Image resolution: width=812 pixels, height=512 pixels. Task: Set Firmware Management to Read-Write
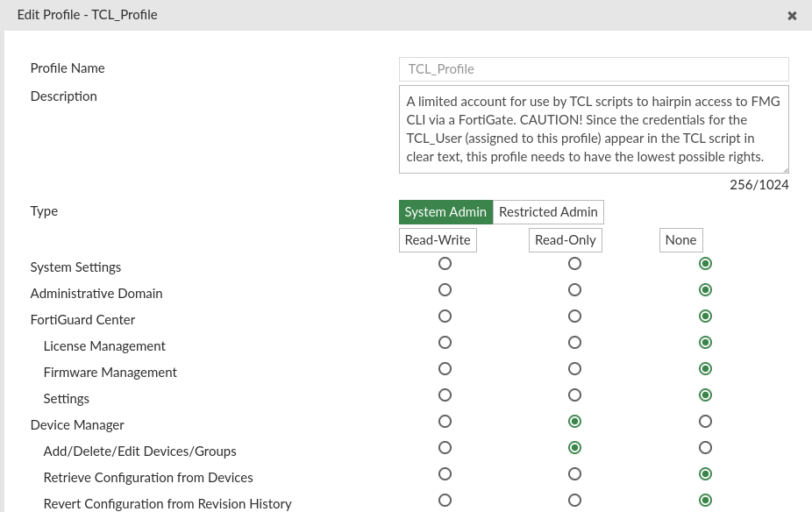coord(445,369)
